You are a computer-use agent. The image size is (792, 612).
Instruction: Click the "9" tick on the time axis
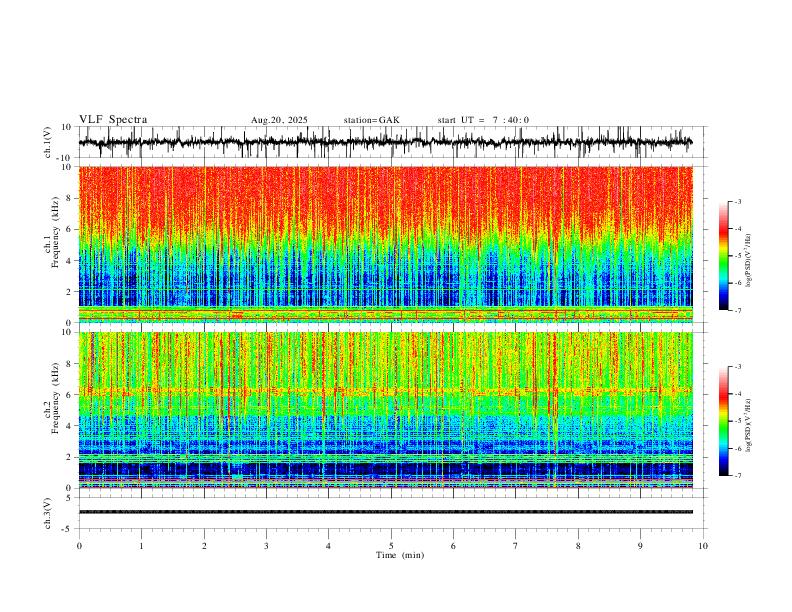(x=640, y=546)
